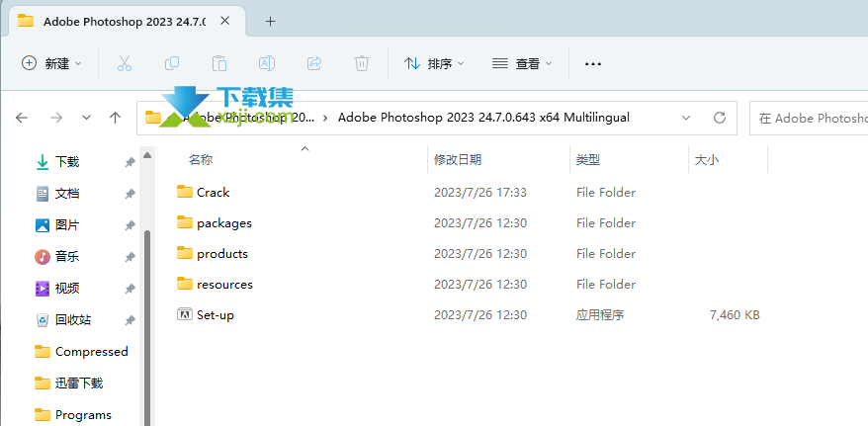Select the products folder icon
The height and width of the screenshot is (426, 868).
(x=184, y=253)
